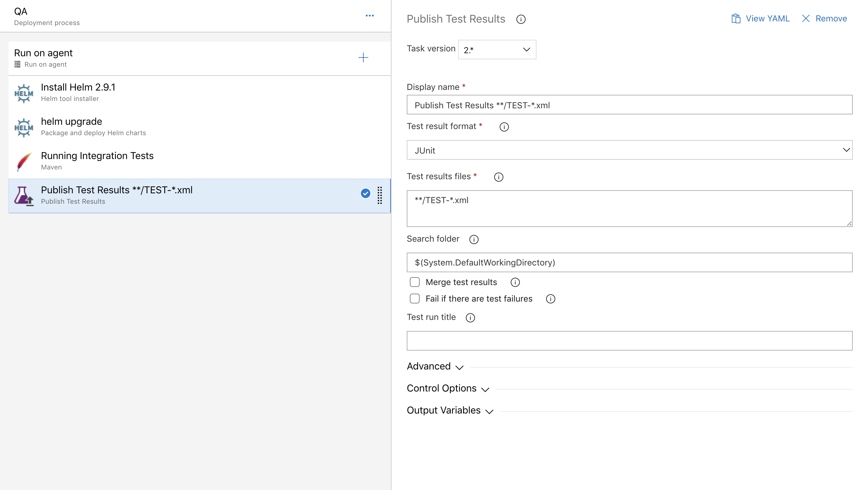Click the Helm icon on helm upgrade task
The image size is (868, 490).
pyautogui.click(x=24, y=127)
